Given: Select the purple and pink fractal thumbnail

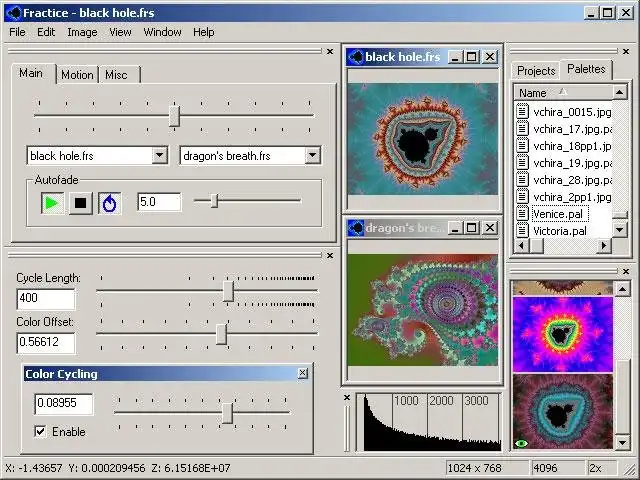Looking at the screenshot, I should click(563, 335).
